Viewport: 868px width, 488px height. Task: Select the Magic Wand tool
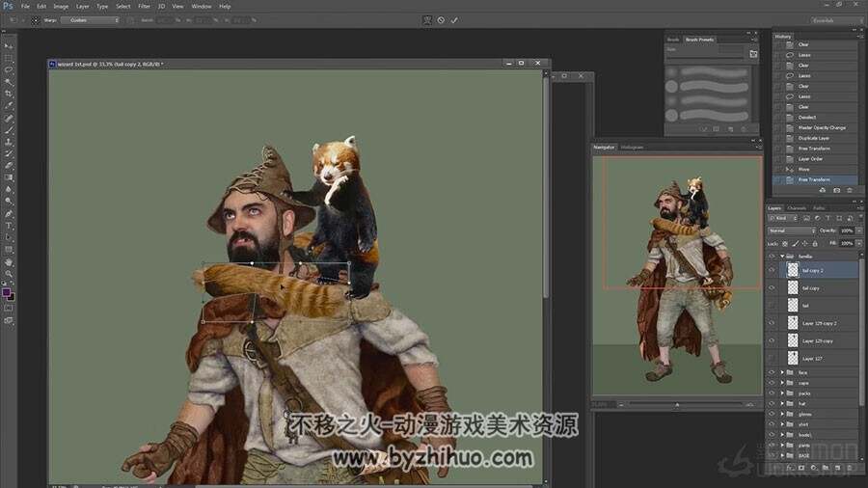9,82
